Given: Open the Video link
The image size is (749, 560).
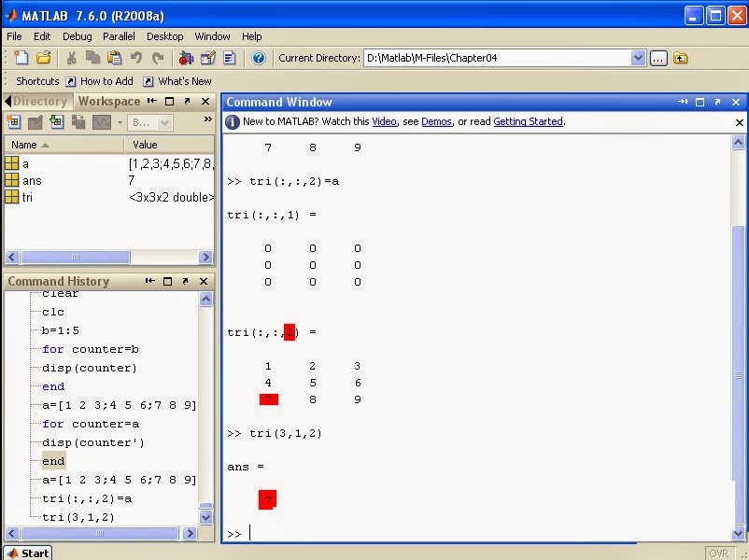Looking at the screenshot, I should click(x=384, y=121).
